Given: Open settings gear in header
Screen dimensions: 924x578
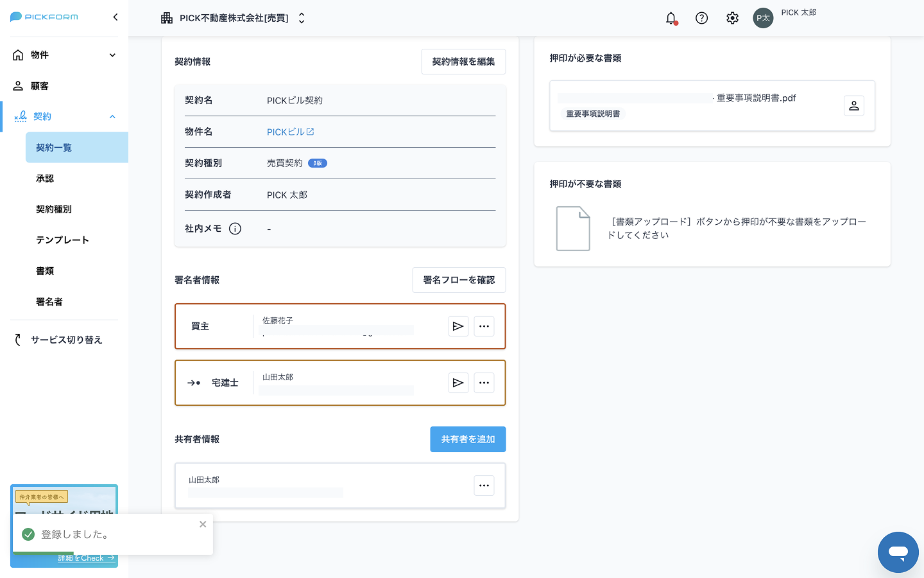Looking at the screenshot, I should coord(732,18).
